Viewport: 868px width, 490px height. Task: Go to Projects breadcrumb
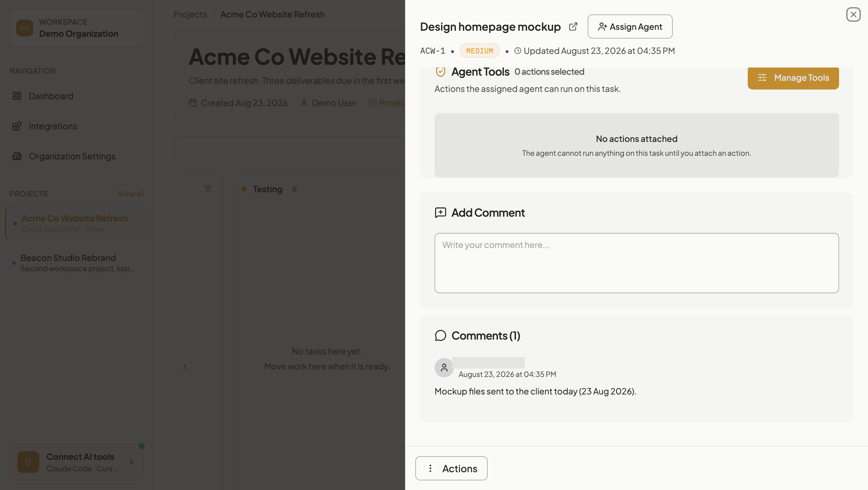click(190, 14)
